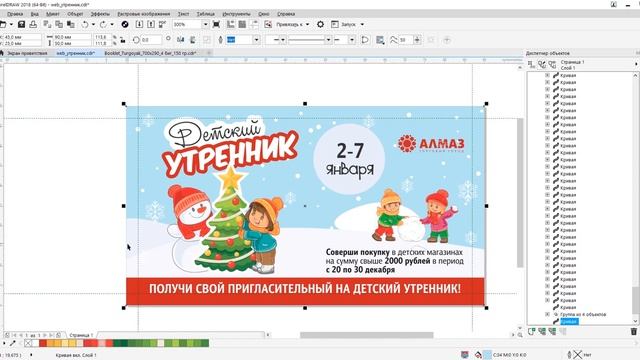Screen dimensions: 640x360
Task: Open the Справка menu
Action: pyautogui.click(x=286, y=14)
